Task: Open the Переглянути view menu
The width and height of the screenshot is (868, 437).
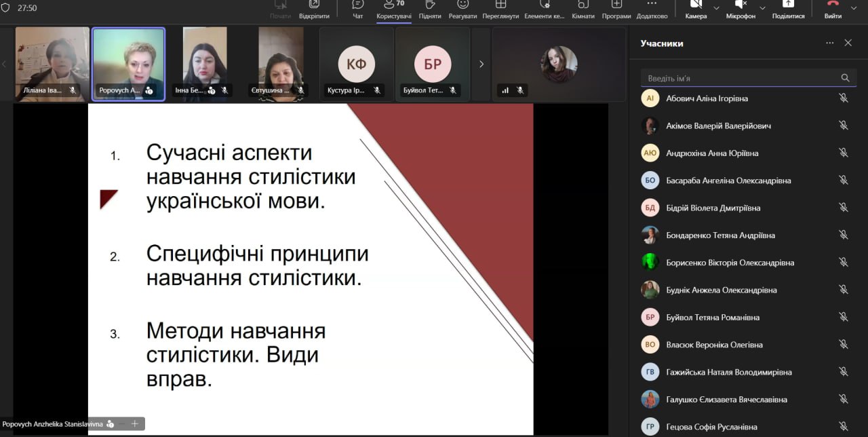Action: (x=500, y=9)
